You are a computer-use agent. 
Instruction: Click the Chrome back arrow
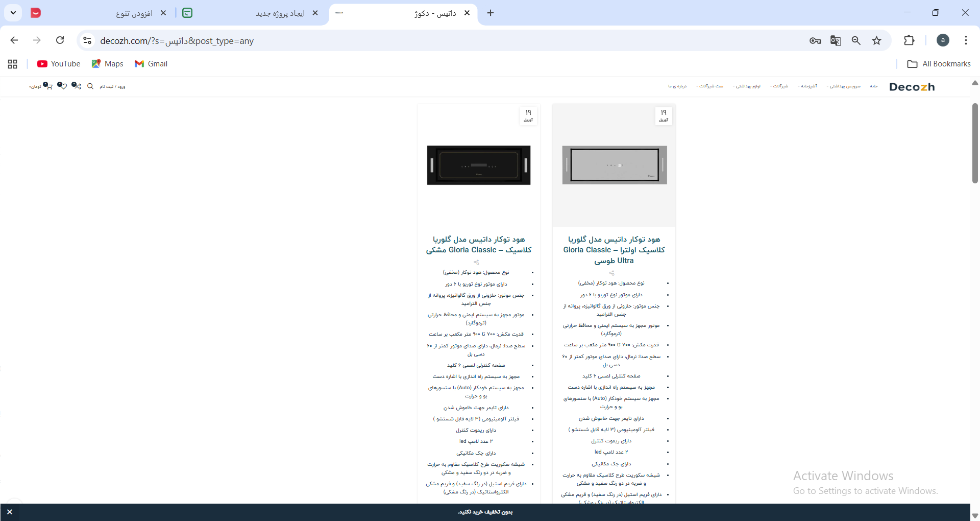point(14,40)
